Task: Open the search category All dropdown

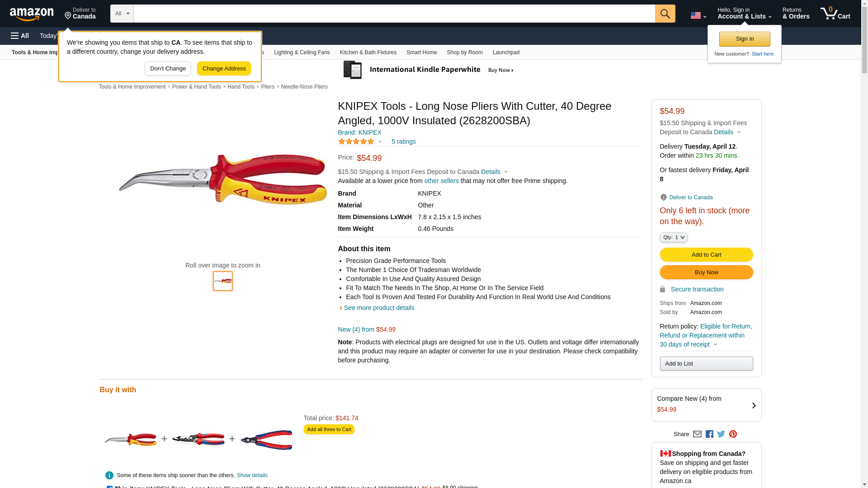Action: click(x=122, y=14)
